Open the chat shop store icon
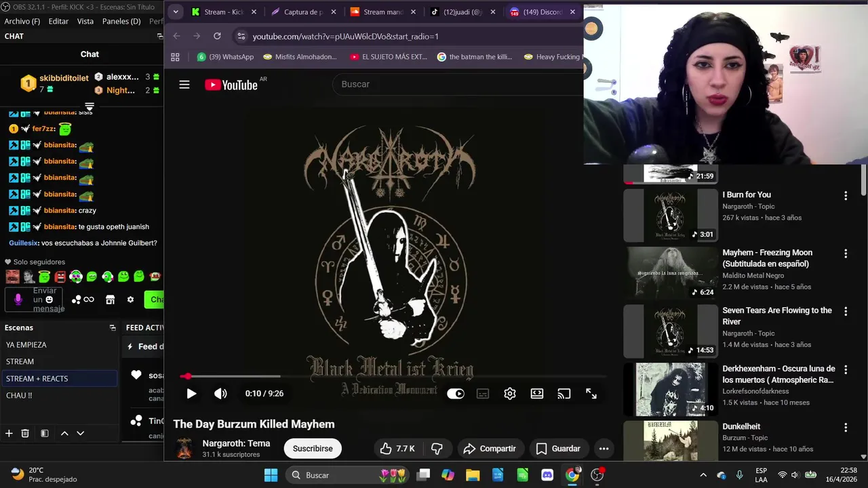The image size is (868, 488). click(x=111, y=300)
